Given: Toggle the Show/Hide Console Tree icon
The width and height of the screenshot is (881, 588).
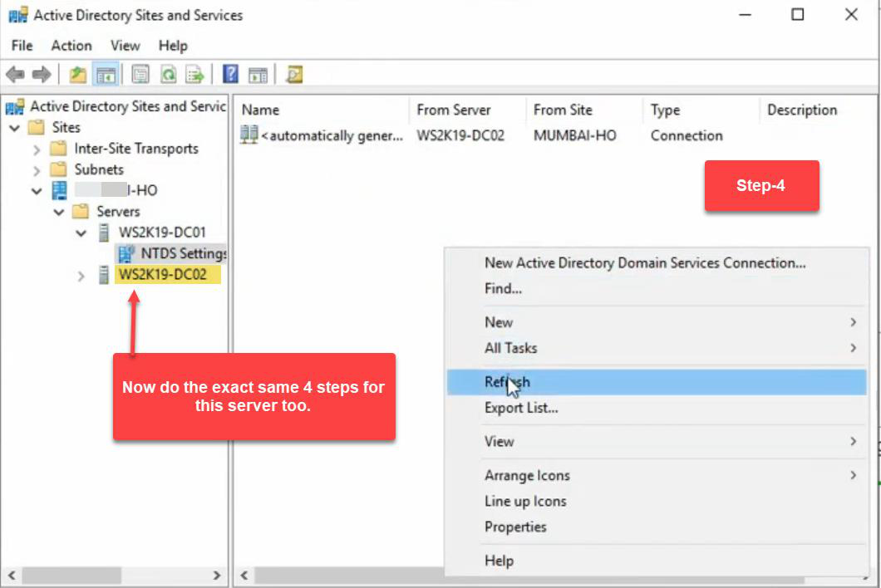Looking at the screenshot, I should tap(106, 74).
